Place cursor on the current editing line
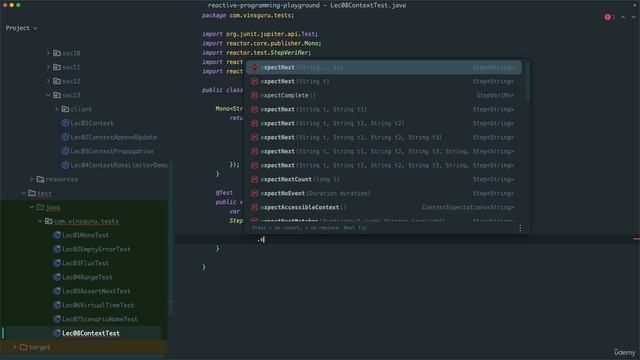 click(x=407, y=239)
